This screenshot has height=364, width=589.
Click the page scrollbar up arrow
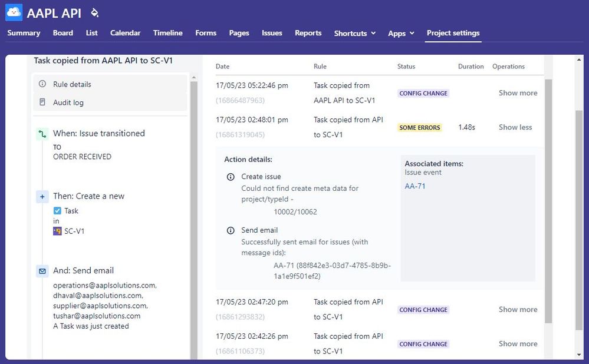(579, 59)
